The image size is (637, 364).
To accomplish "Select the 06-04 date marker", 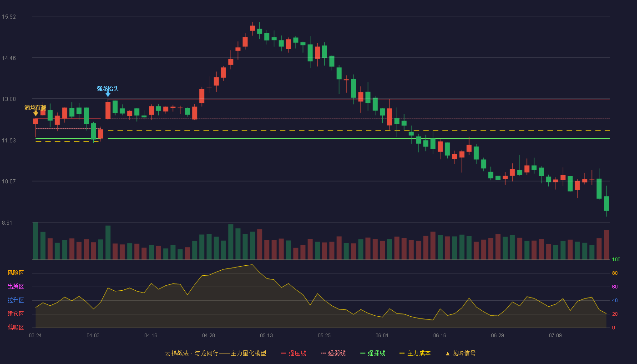I will click(382, 335).
